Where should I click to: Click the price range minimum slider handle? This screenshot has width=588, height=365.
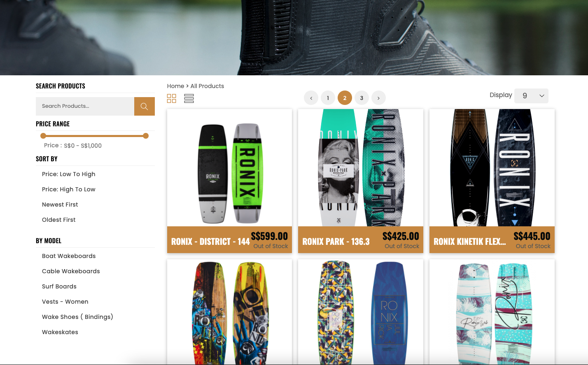(x=43, y=136)
